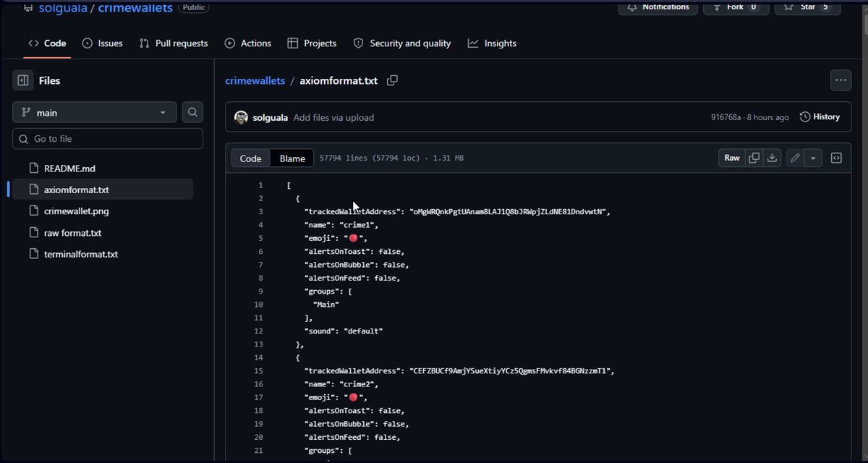868x463 pixels.
Task: Switch to Blame view
Action: (x=292, y=158)
